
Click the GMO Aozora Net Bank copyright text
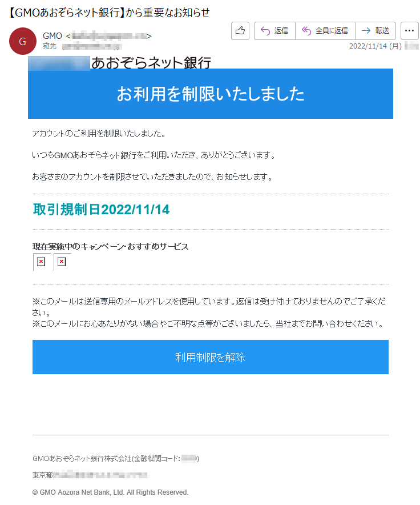pyautogui.click(x=110, y=492)
